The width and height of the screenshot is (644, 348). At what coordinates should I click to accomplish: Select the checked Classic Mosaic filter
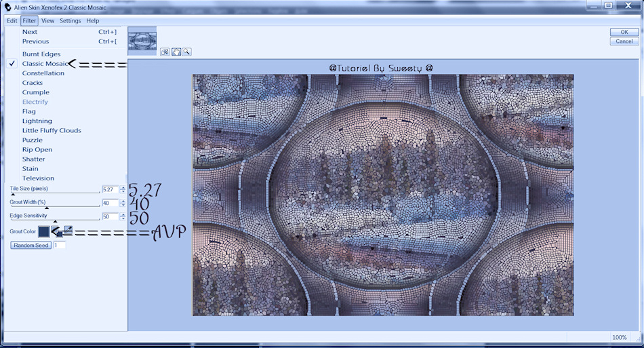click(x=66, y=63)
